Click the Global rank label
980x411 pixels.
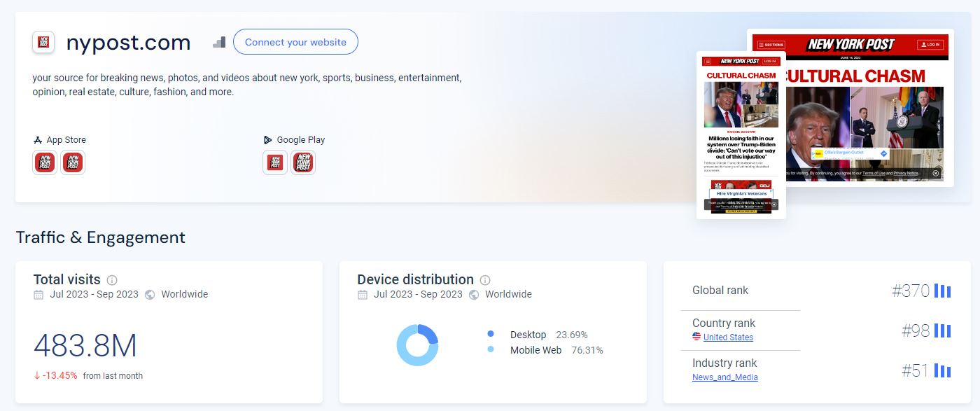[x=720, y=290]
